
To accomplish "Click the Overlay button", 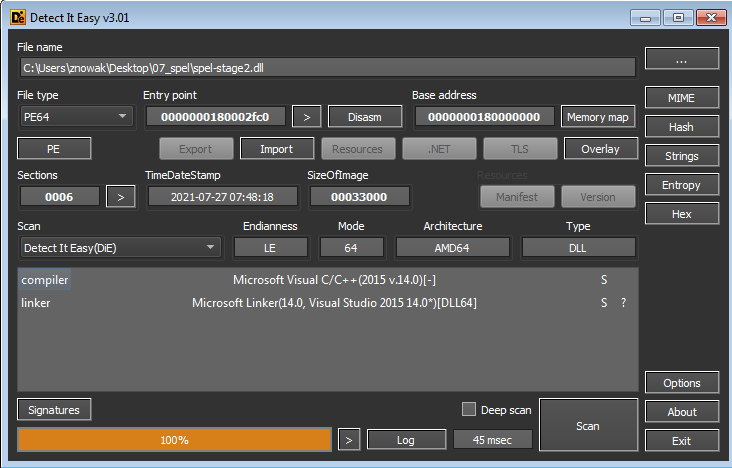I will (x=601, y=149).
